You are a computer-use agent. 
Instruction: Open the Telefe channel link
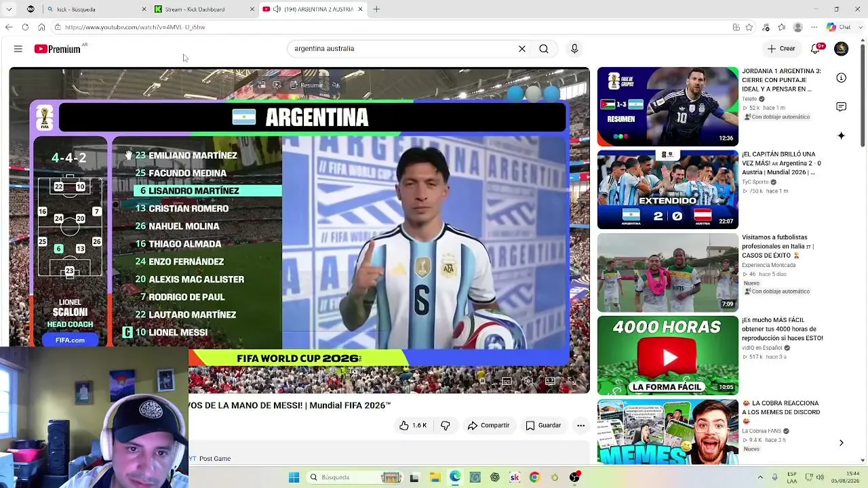pos(749,99)
